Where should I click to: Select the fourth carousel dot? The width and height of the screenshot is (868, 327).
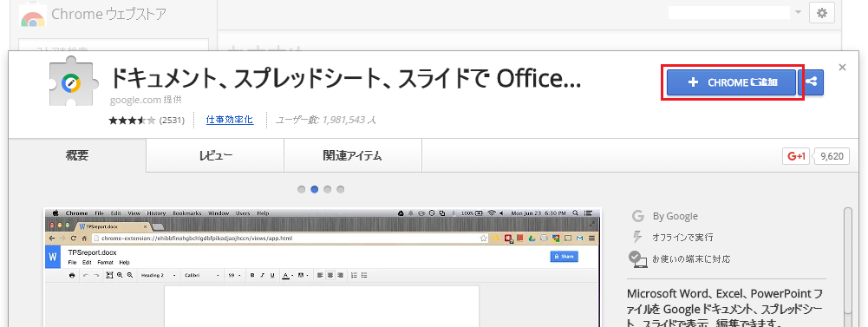pyautogui.click(x=341, y=189)
